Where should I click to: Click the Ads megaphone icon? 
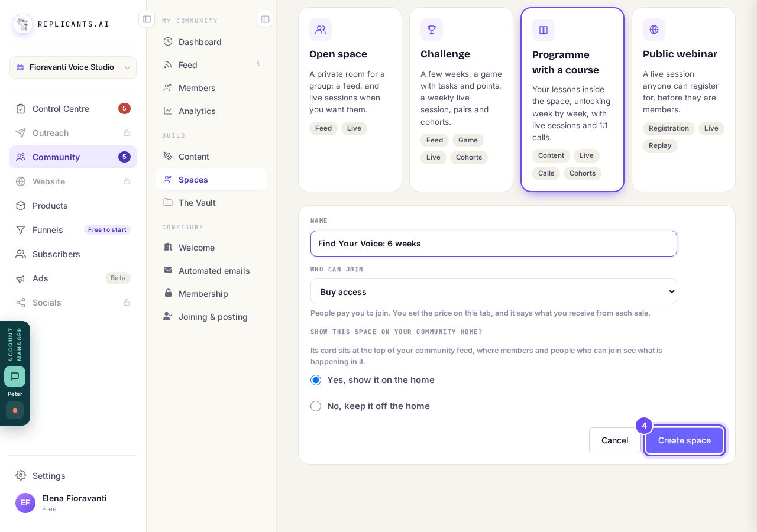click(x=21, y=278)
